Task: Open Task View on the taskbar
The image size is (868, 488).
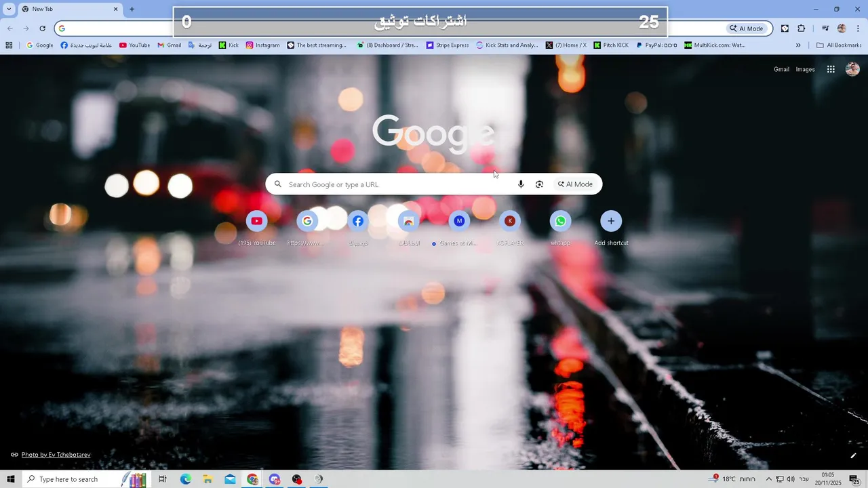Action: tap(163, 479)
